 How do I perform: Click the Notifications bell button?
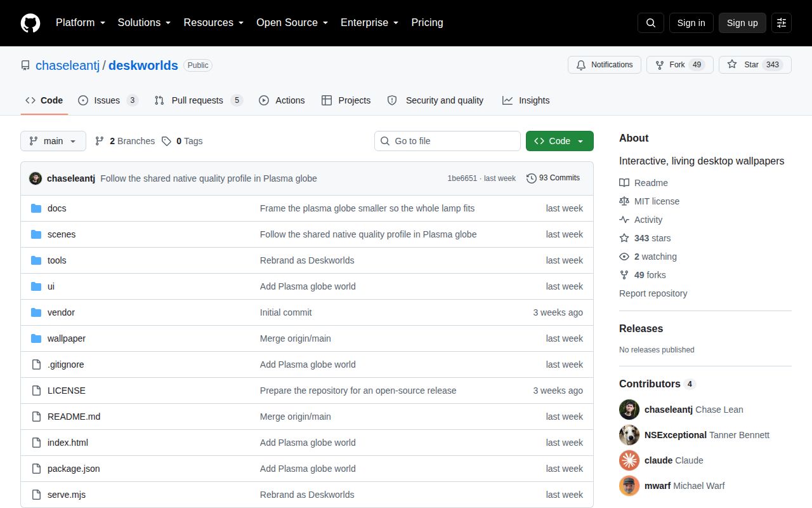[604, 65]
